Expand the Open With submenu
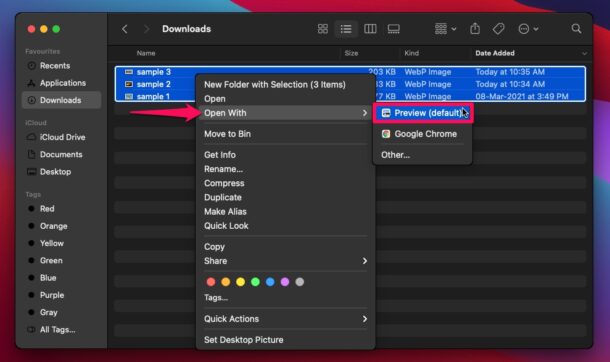 tap(286, 113)
